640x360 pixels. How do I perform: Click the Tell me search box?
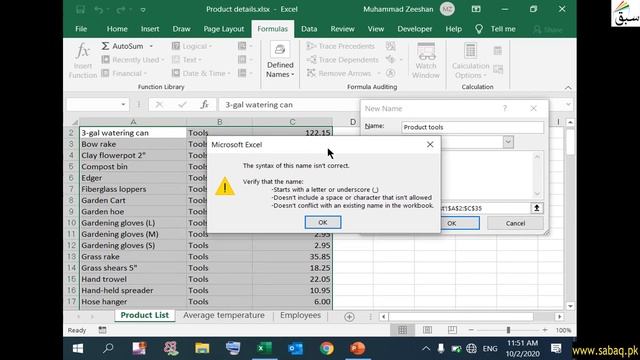[x=496, y=29]
